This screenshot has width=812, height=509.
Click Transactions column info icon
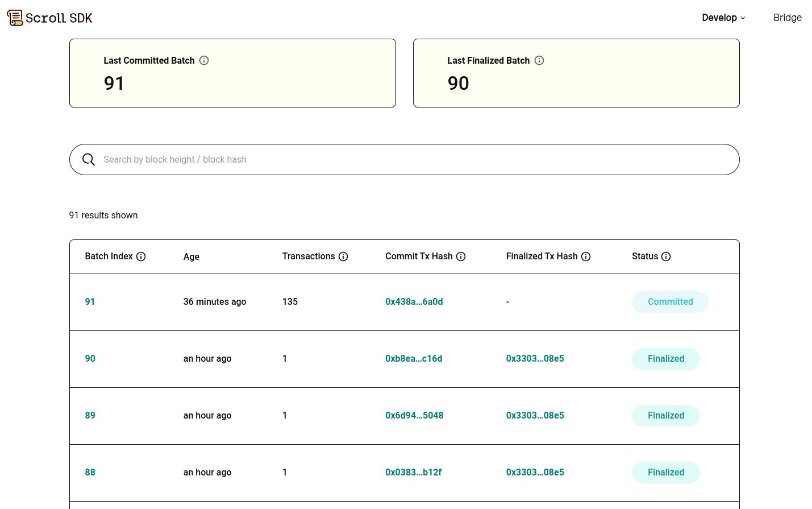[x=343, y=256]
